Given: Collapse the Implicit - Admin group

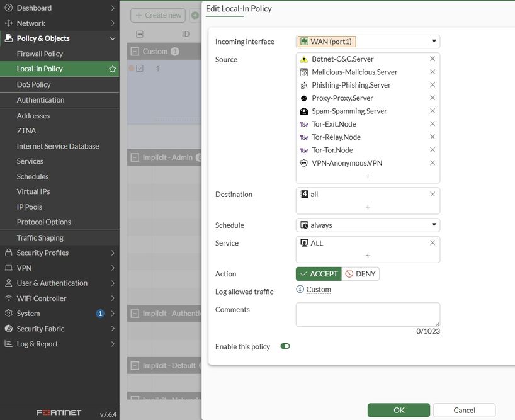Looking at the screenshot, I should [x=135, y=157].
